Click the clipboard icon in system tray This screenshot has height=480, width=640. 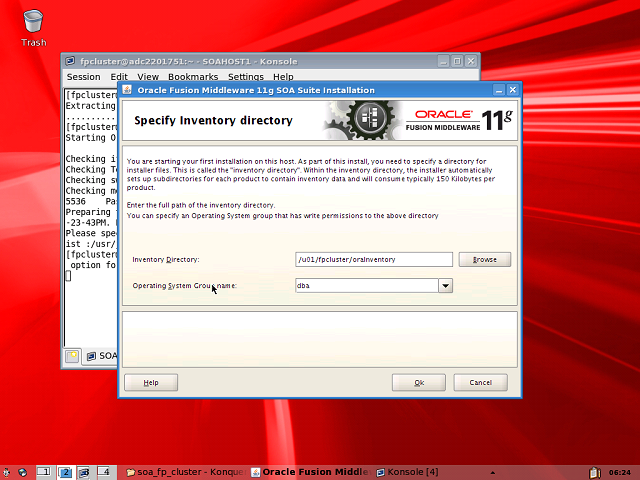click(x=595, y=473)
